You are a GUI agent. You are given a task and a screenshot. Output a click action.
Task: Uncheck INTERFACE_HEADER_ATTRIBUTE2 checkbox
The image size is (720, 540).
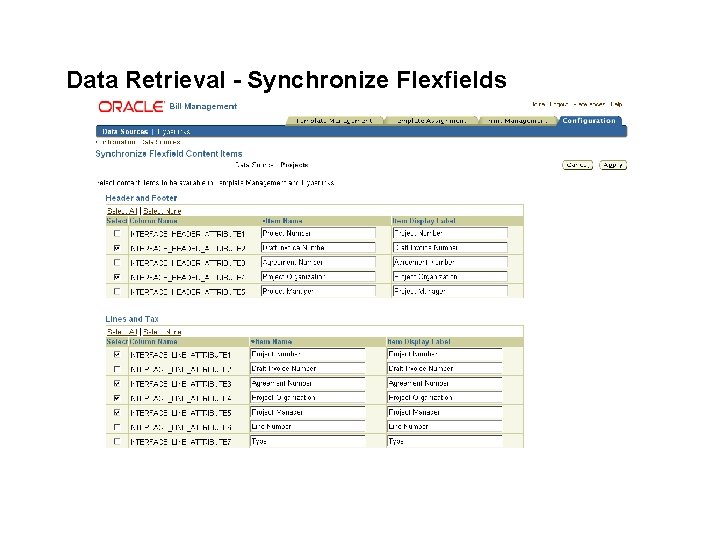[117, 248]
